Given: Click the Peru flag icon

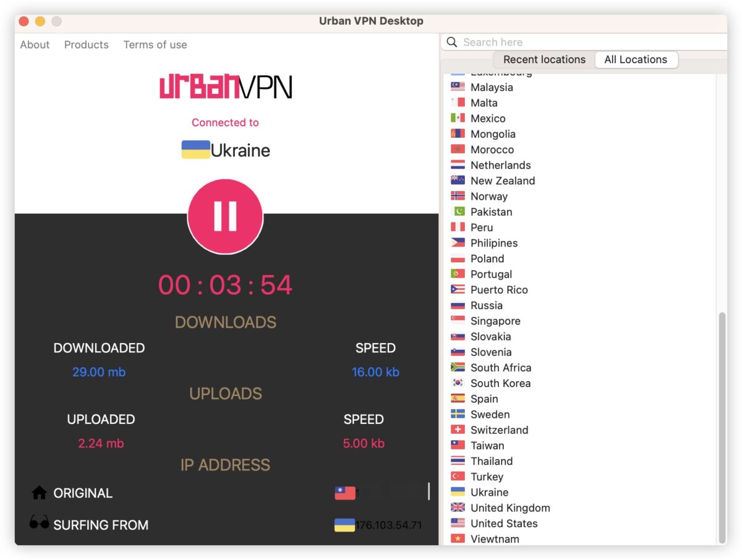Looking at the screenshot, I should (458, 227).
